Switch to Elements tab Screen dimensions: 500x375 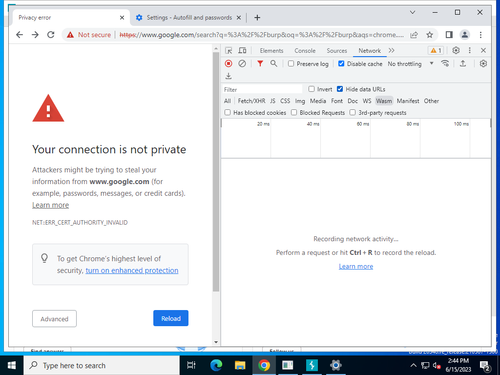click(271, 51)
